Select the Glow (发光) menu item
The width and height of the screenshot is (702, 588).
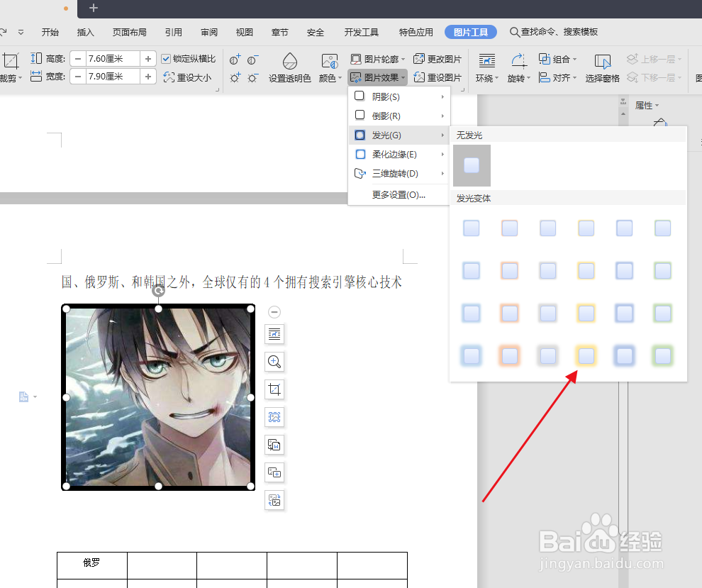[x=399, y=135]
